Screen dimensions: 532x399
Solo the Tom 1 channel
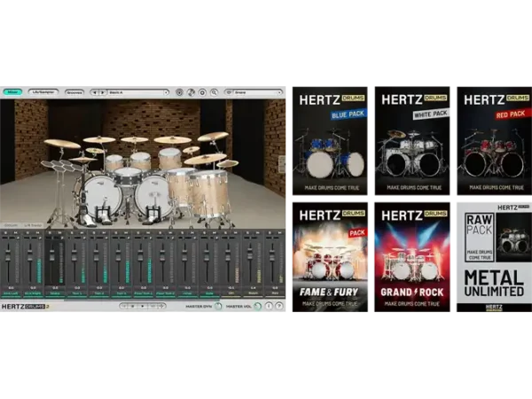72,232
